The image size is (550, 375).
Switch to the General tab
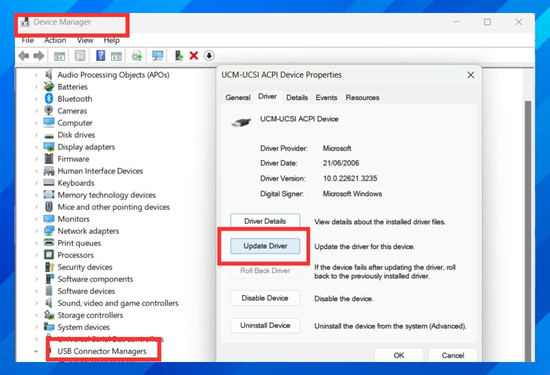[x=238, y=97]
